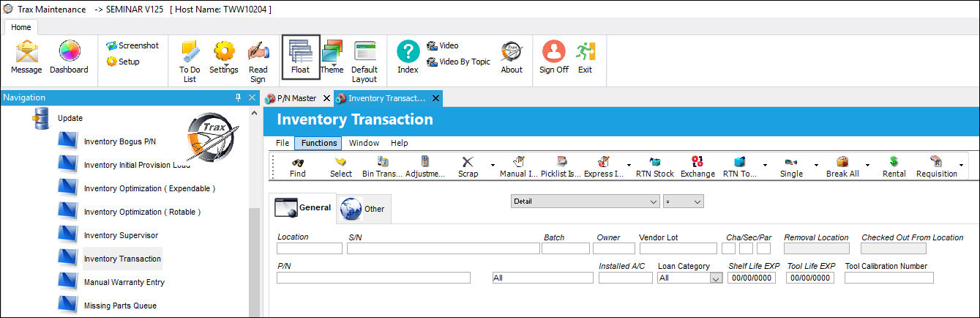The image size is (980, 318).
Task: Click the Sign Off icon
Action: pyautogui.click(x=554, y=57)
